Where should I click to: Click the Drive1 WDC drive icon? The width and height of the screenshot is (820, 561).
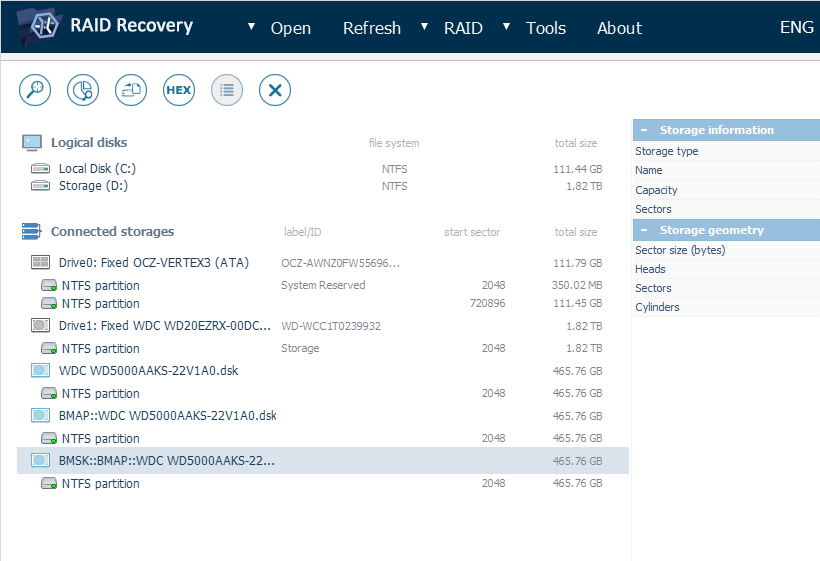(x=41, y=326)
